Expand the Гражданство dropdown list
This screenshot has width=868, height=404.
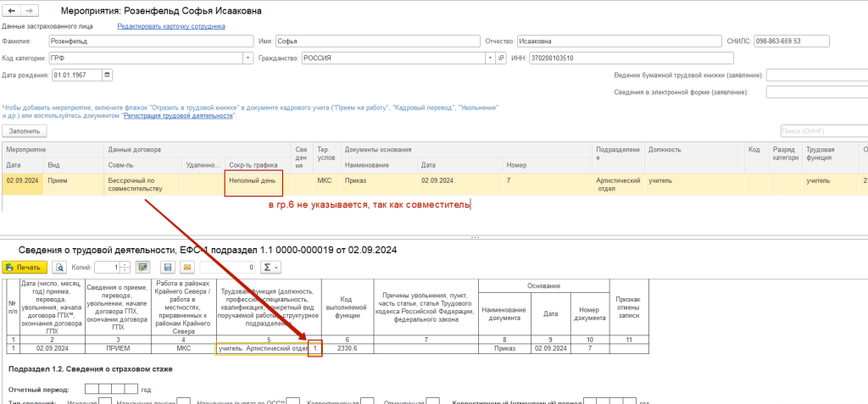point(491,58)
